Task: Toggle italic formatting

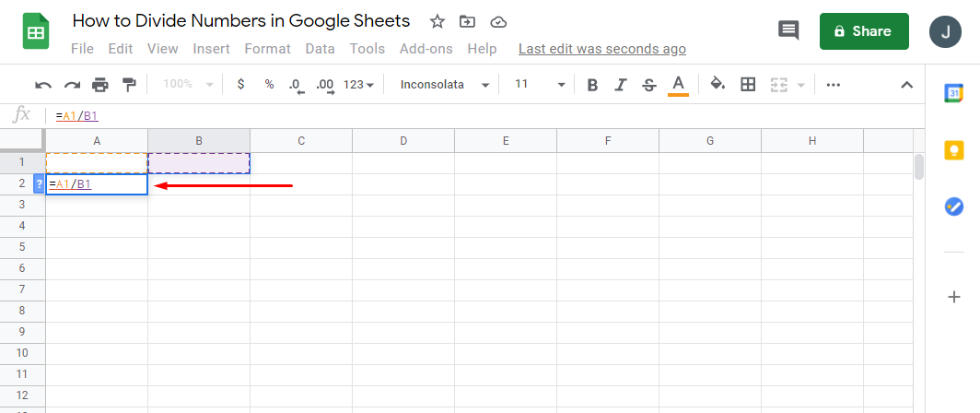Action: [621, 85]
